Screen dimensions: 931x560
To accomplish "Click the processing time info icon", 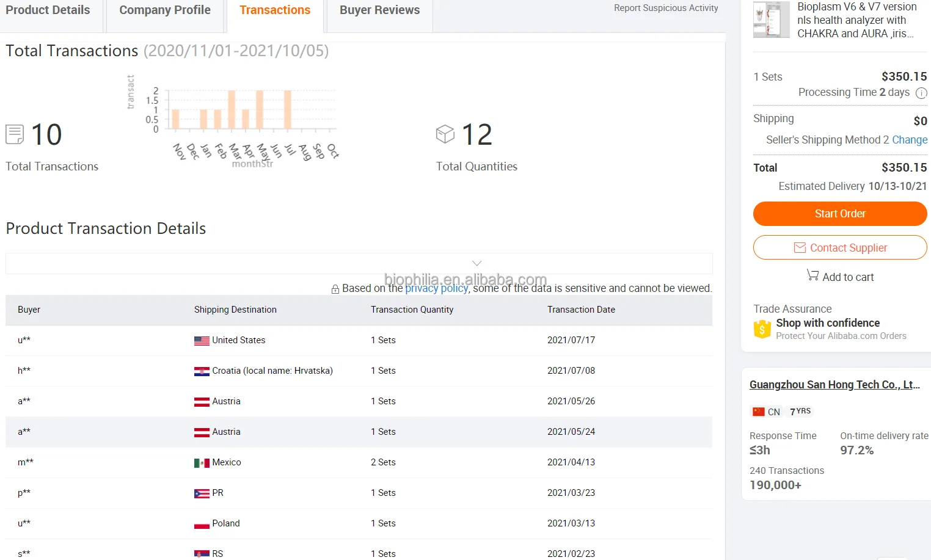I will (921, 93).
